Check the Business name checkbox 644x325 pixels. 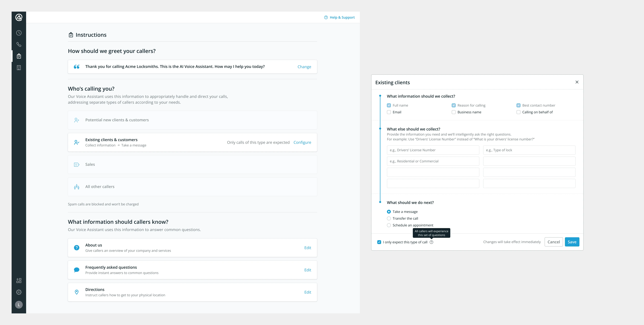point(454,112)
